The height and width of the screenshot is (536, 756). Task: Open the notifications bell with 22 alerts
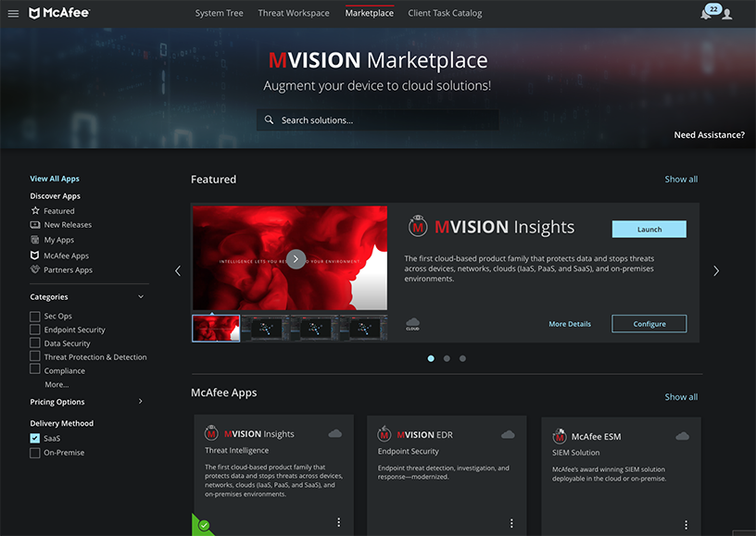point(704,13)
